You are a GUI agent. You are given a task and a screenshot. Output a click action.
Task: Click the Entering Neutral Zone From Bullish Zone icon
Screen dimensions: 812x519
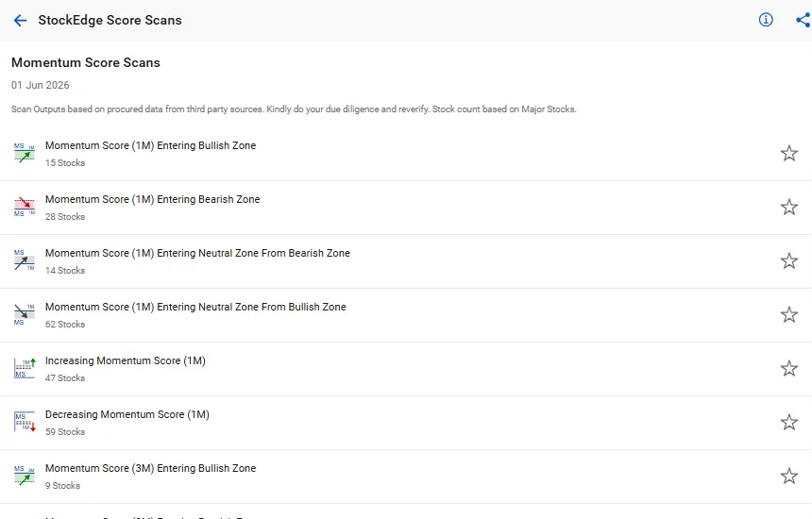[25, 314]
